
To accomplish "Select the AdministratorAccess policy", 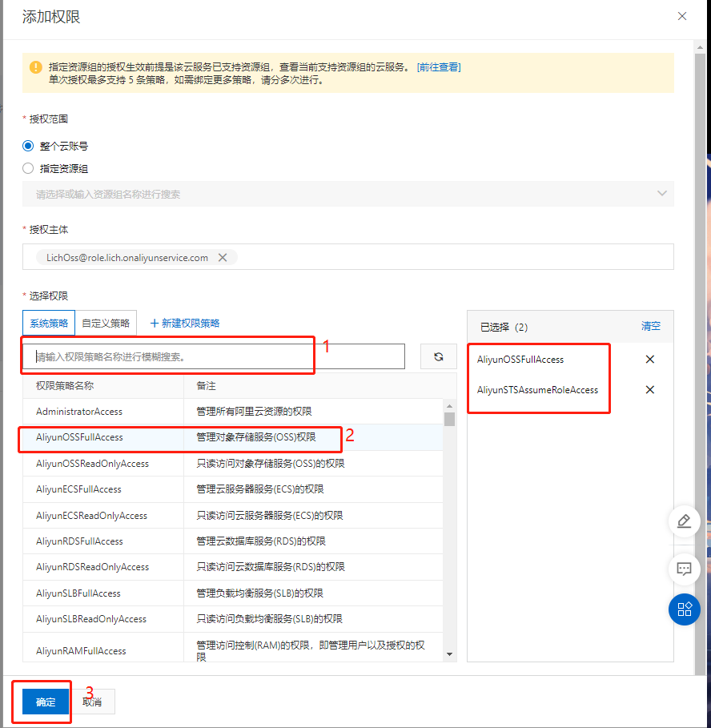I will (232, 412).
